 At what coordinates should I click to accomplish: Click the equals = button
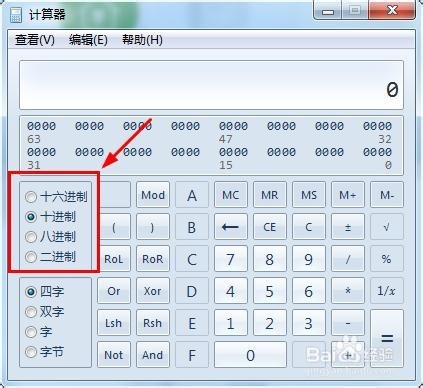[387, 339]
